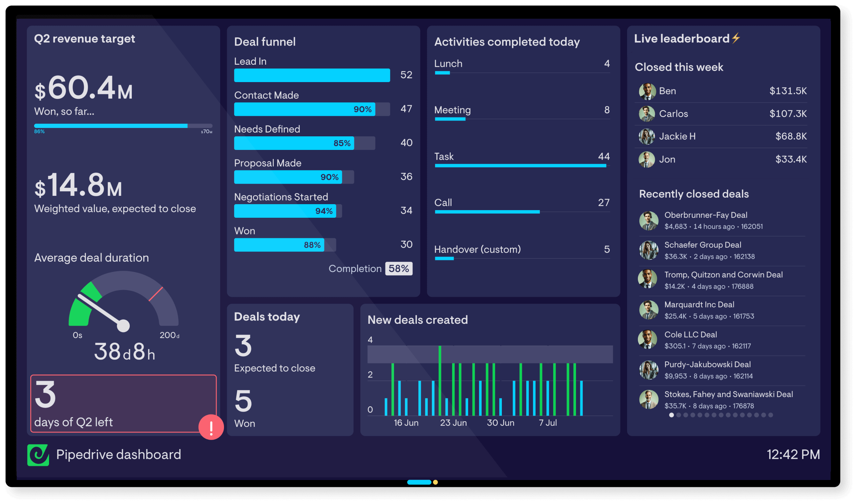857x504 pixels.
Task: Open the Cole LLC Deal entry
Action: pos(722,340)
